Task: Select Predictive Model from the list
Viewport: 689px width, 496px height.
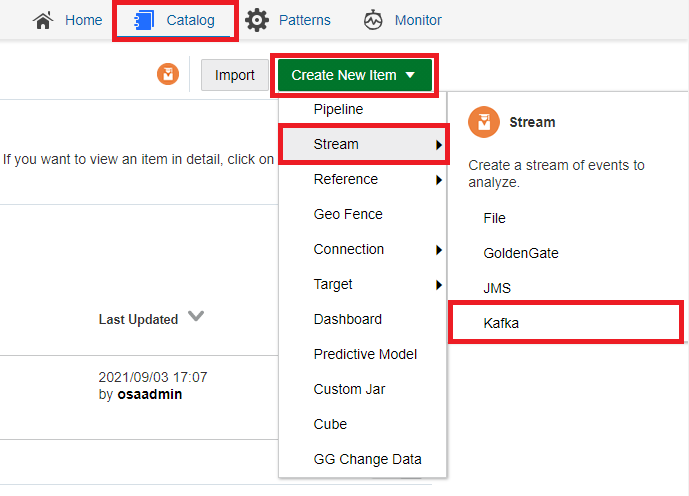Action: 365,354
